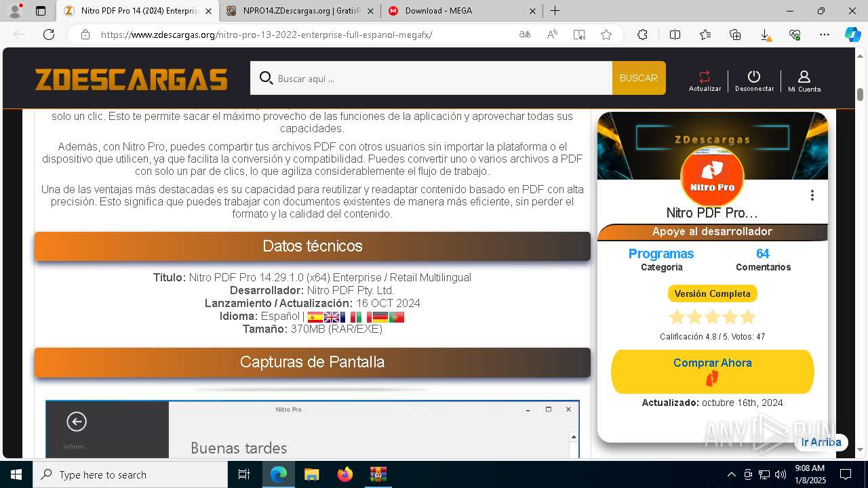Open the tab actions menu icon
This screenshot has width=868, height=488.
41,11
